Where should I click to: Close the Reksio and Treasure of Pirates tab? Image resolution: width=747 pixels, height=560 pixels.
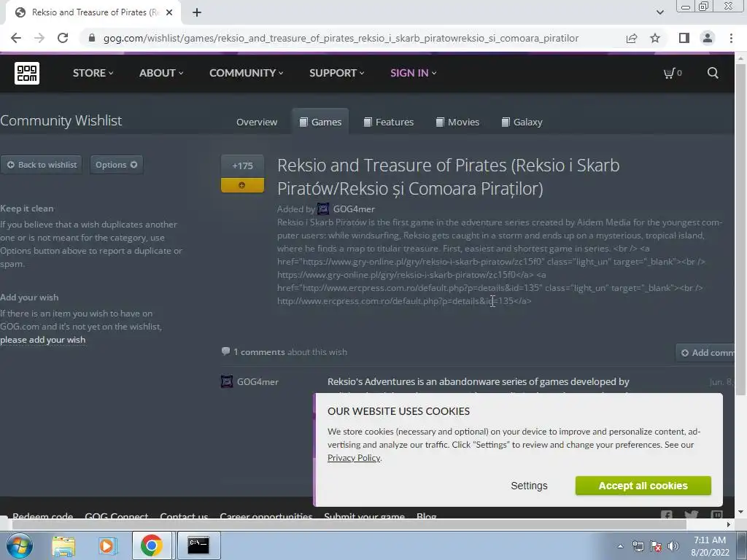pos(169,12)
